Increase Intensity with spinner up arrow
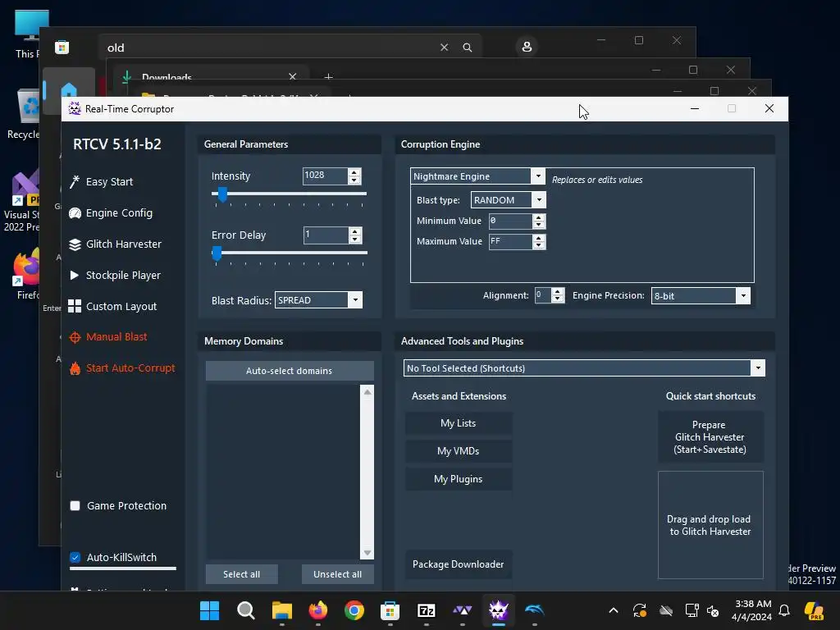840x630 pixels. 354,172
